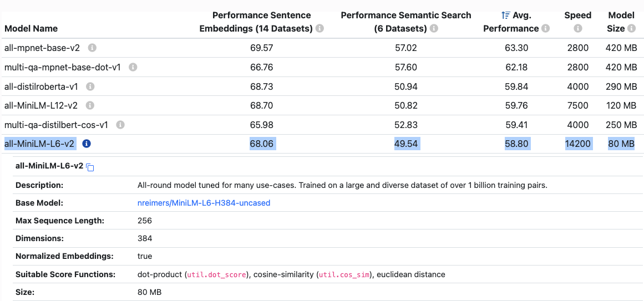
Task: Click the Speed column info icon
Action: 578,28
